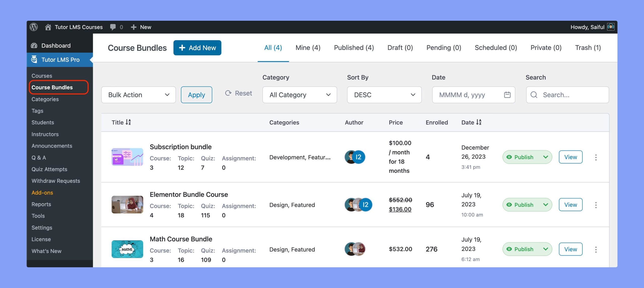Click the Course Bundles menu item in sidebar
This screenshot has width=644, height=288.
[x=52, y=87]
